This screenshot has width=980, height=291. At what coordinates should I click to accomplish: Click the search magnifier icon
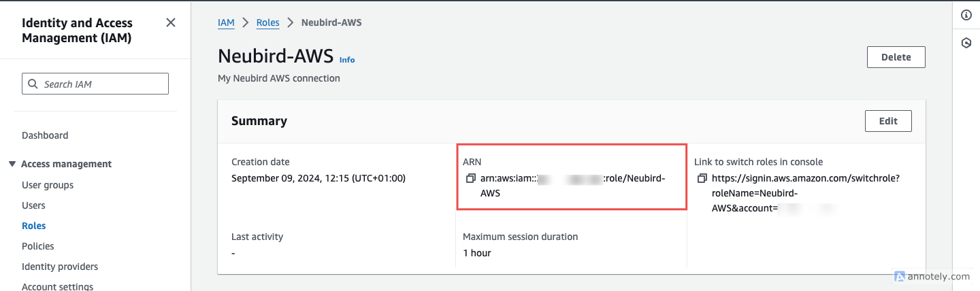coord(33,84)
